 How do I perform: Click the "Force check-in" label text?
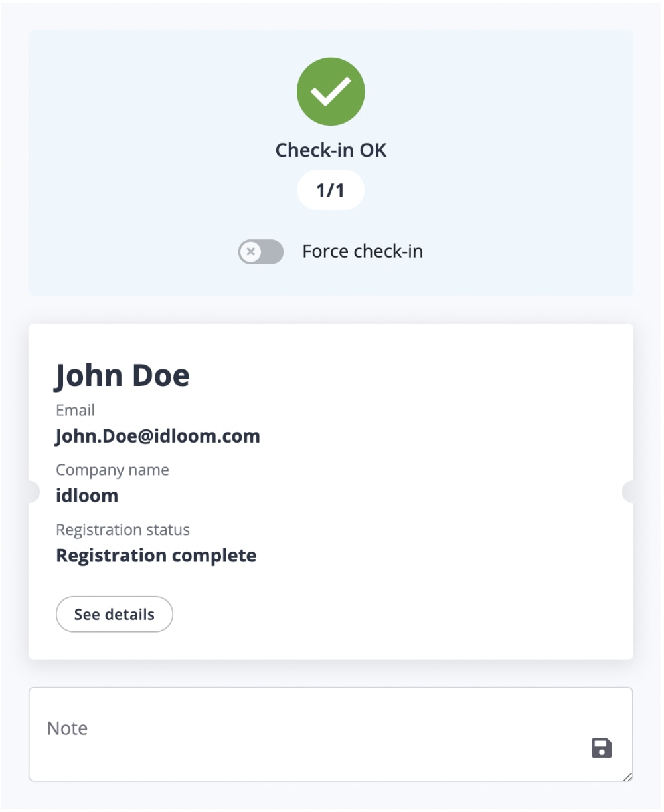click(x=362, y=251)
